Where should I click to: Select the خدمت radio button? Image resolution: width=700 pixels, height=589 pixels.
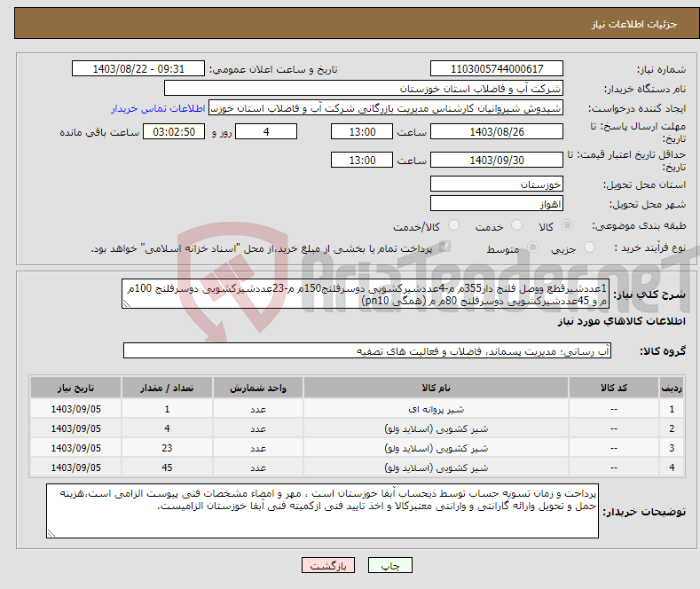click(516, 225)
